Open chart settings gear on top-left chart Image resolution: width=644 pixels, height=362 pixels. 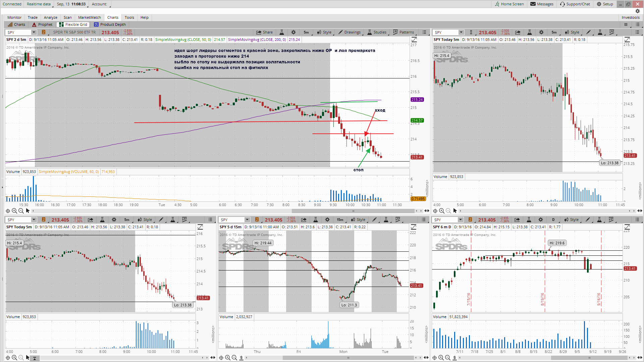click(x=293, y=32)
